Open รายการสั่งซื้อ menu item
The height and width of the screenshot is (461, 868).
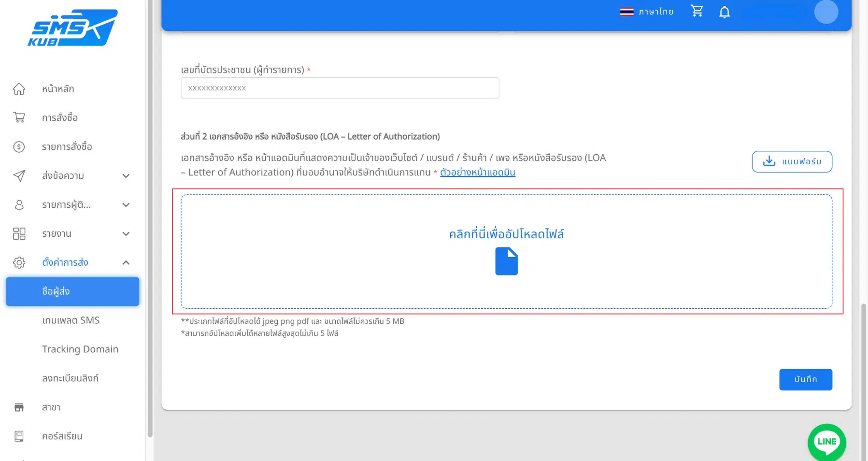point(72,146)
